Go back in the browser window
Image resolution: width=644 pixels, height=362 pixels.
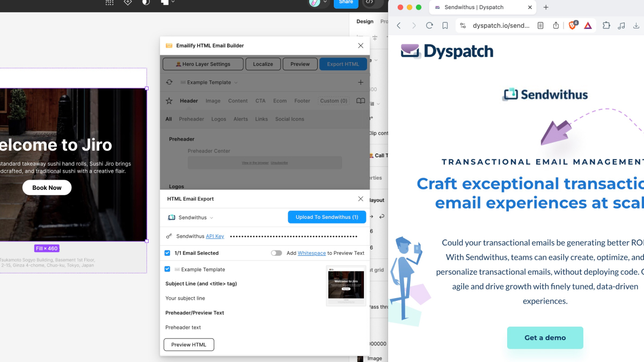coord(399,25)
